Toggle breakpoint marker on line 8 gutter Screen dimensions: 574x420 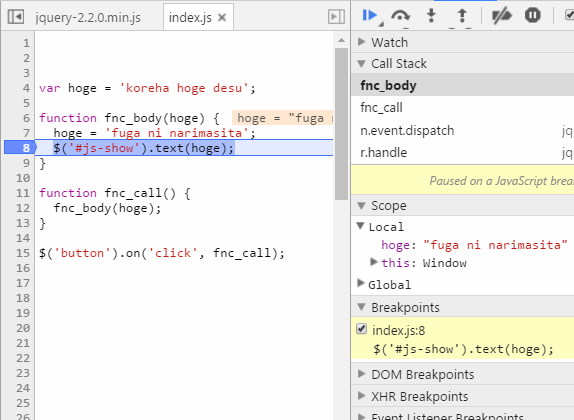(x=20, y=148)
